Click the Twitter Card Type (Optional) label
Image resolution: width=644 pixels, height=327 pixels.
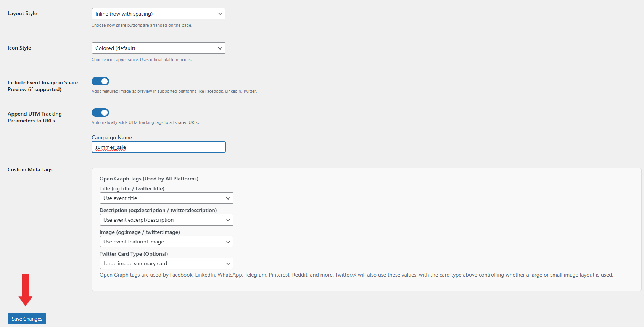(134, 254)
